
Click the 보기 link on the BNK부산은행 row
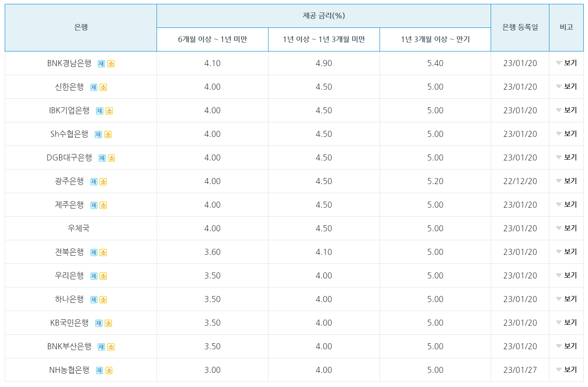(x=566, y=346)
